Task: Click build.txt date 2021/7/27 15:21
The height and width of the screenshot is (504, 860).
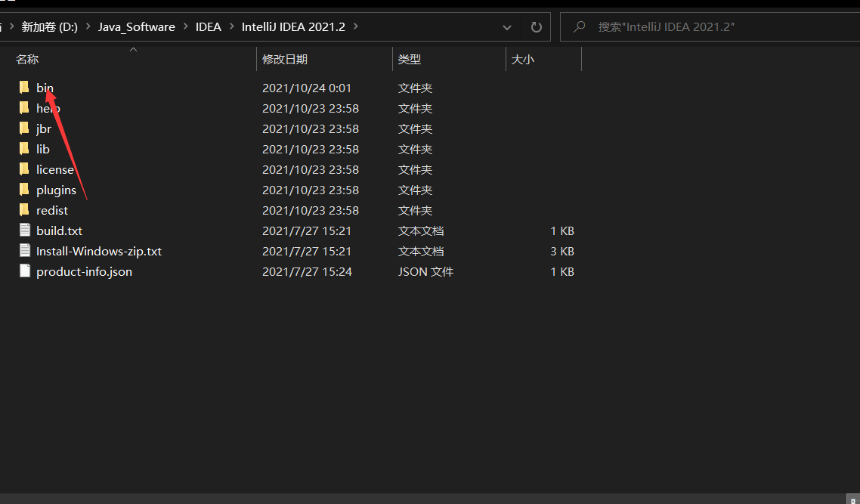Action: click(307, 230)
